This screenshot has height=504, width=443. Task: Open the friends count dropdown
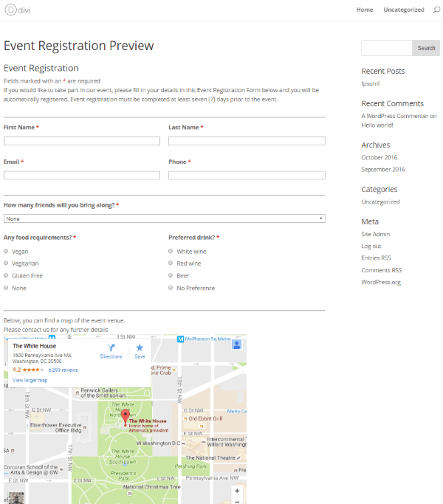tap(165, 218)
